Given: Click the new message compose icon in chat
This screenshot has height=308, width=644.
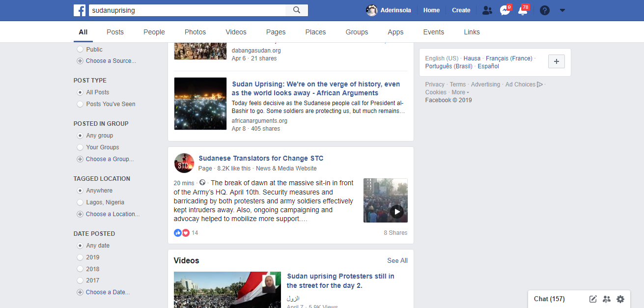Looking at the screenshot, I should (x=593, y=299).
